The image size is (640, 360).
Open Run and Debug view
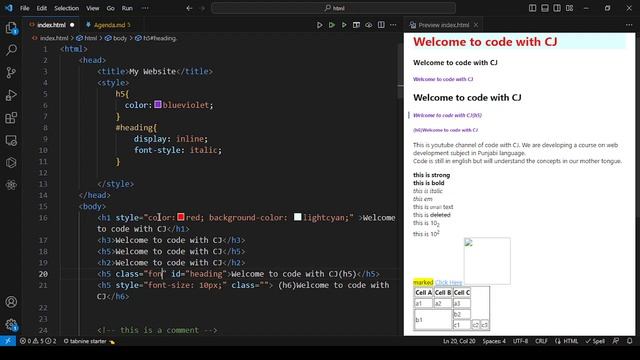click(x=11, y=95)
